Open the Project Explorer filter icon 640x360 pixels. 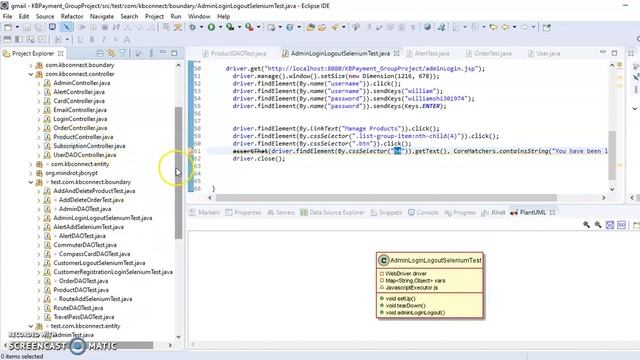coord(122,53)
